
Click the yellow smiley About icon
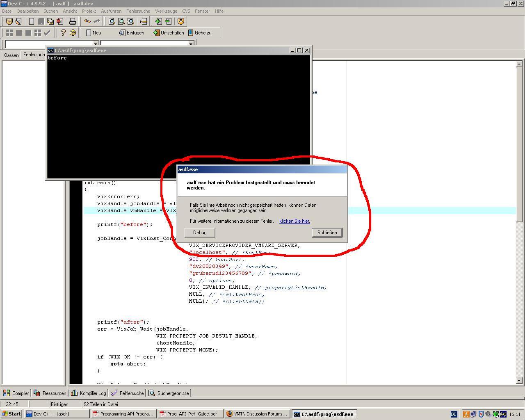pyautogui.click(x=73, y=33)
